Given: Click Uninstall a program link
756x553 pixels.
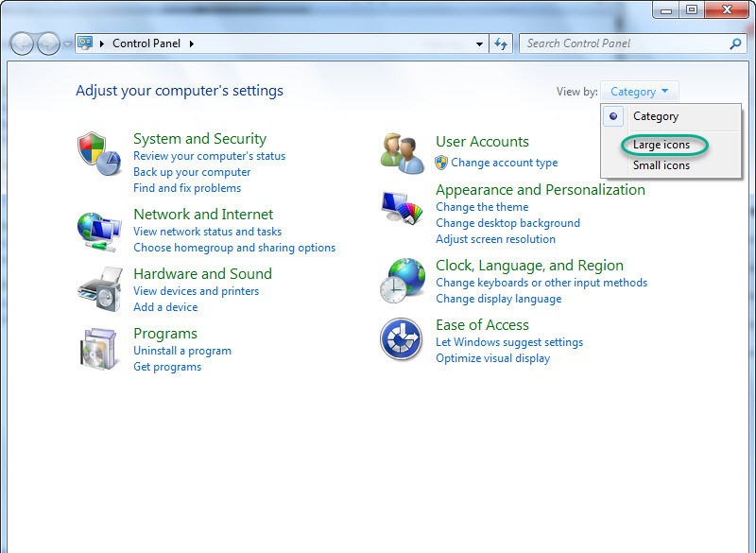Looking at the screenshot, I should [x=182, y=351].
